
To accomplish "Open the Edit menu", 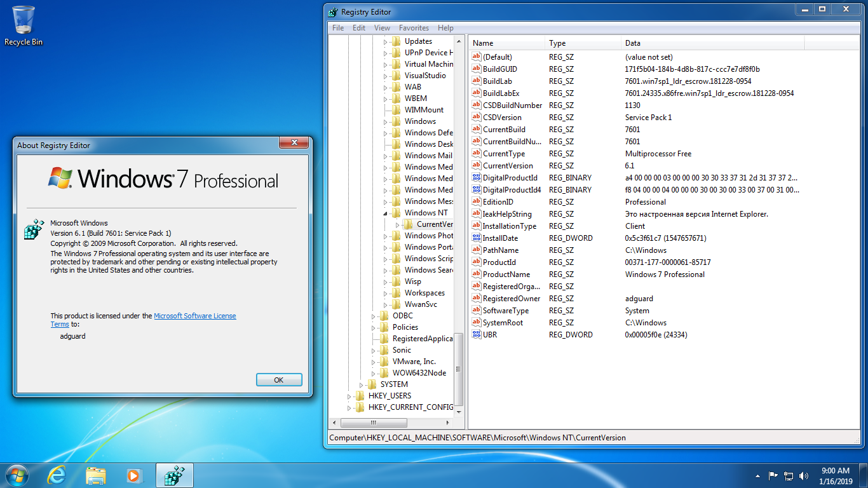I will (x=359, y=28).
